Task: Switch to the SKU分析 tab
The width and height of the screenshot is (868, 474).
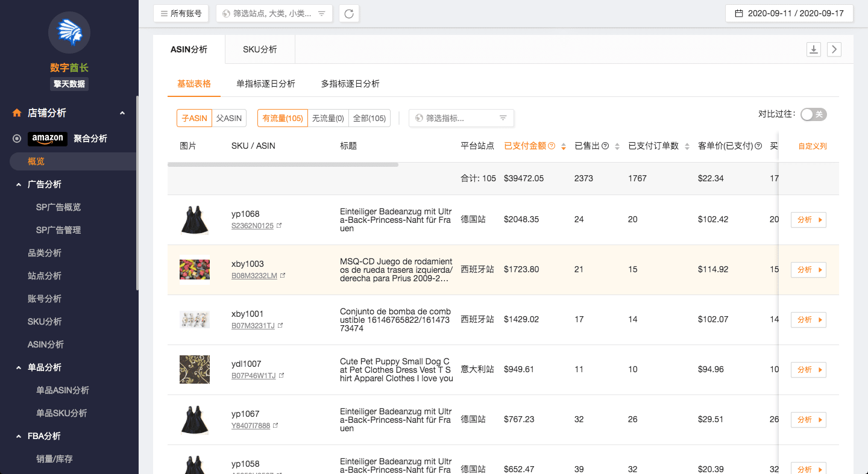Action: (260, 49)
